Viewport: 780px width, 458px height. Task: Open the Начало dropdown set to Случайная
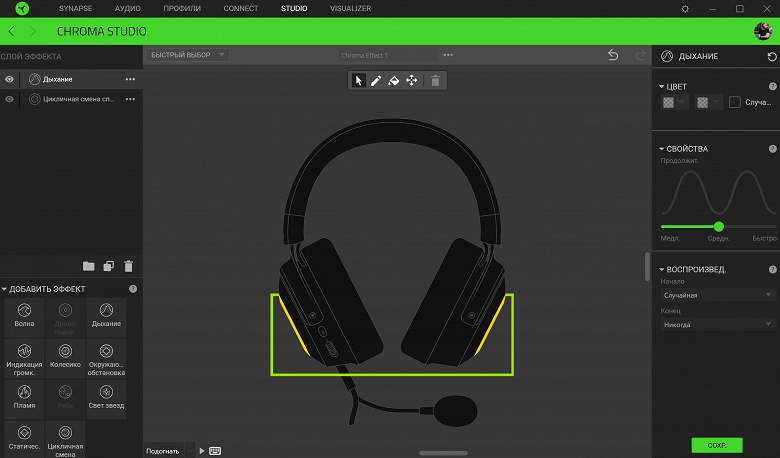(x=718, y=295)
